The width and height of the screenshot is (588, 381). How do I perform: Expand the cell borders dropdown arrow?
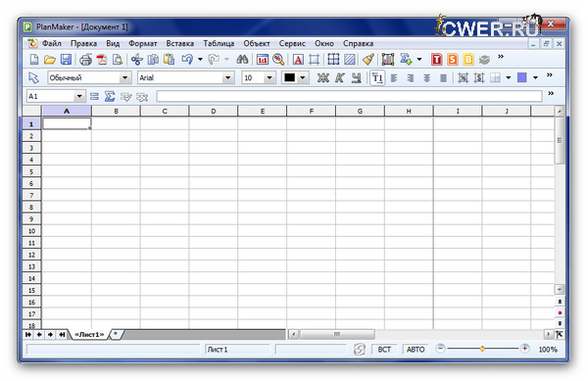pyautogui.click(x=508, y=78)
